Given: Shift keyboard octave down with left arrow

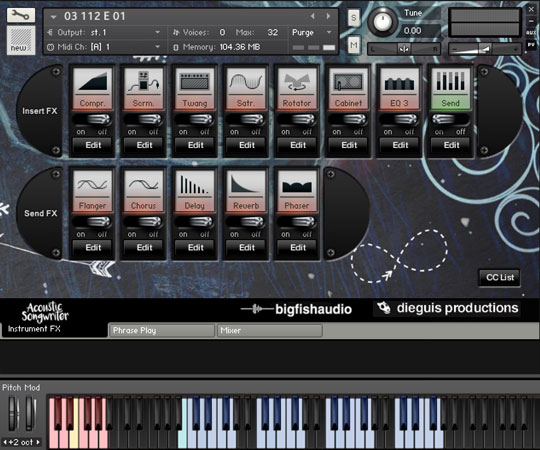Looking at the screenshot, I should pyautogui.click(x=5, y=442).
